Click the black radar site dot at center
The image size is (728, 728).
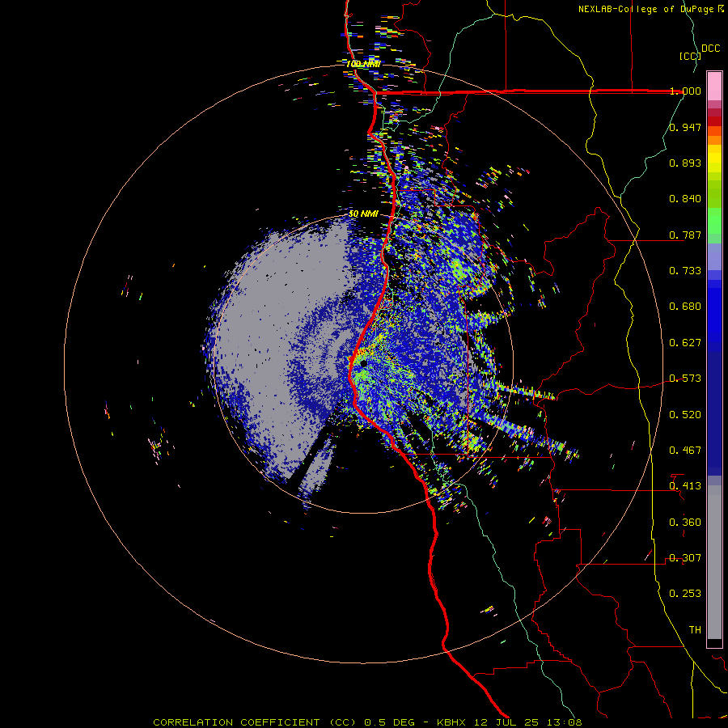[363, 363]
